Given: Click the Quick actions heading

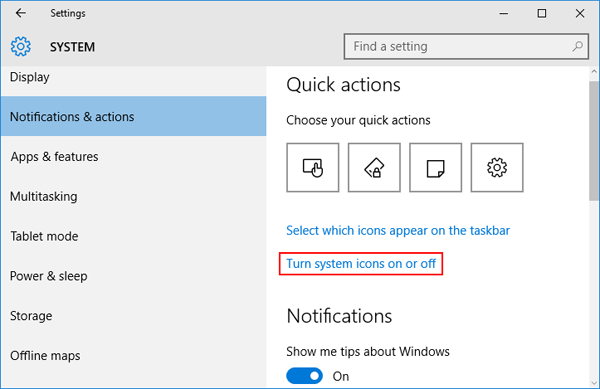Looking at the screenshot, I should tap(343, 85).
